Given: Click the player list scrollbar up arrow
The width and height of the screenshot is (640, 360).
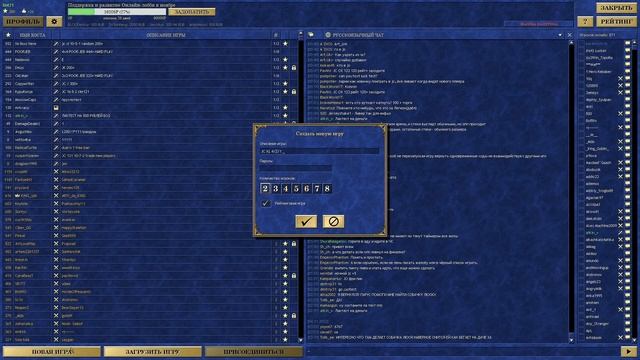Looking at the screenshot, I should [634, 42].
